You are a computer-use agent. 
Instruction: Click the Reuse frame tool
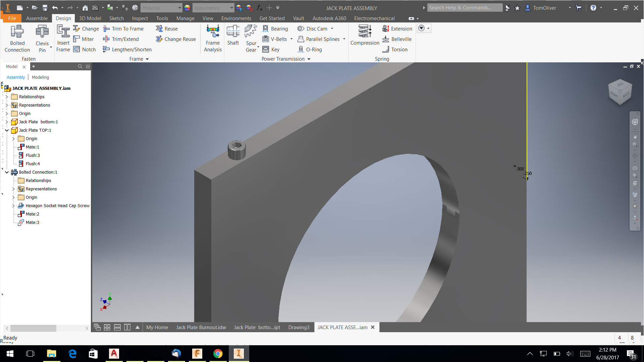(167, 29)
